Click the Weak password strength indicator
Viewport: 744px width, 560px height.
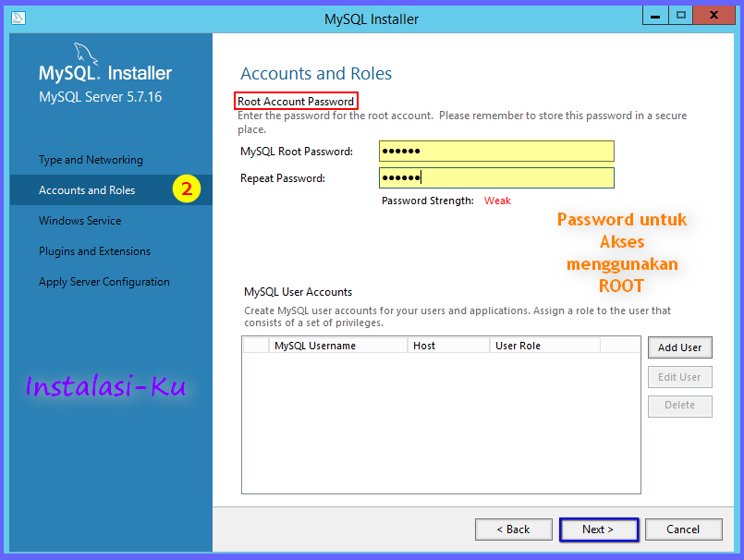(x=497, y=200)
